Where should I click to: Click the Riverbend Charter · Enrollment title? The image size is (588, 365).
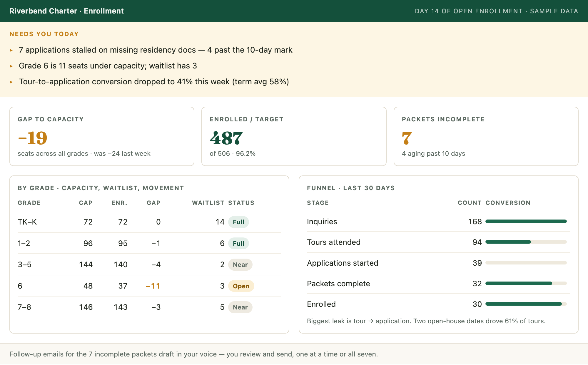pos(66,11)
